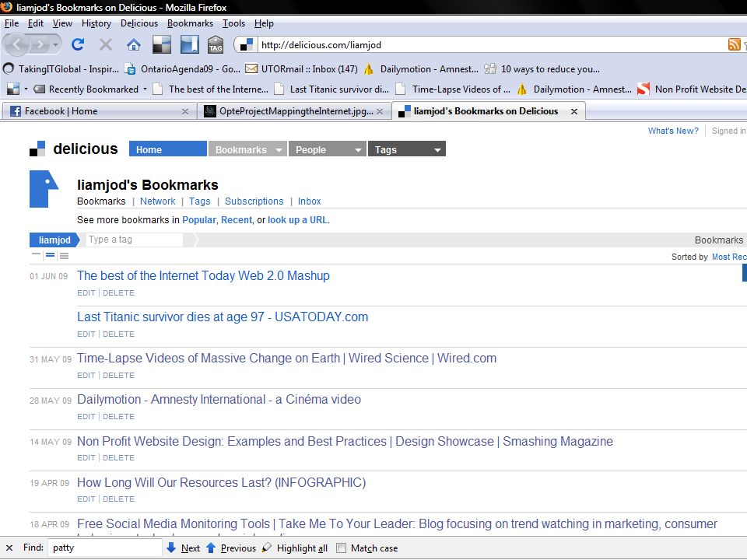This screenshot has width=747, height=560.
Task: Switch to the compact title-only list view icon
Action: coord(37,255)
